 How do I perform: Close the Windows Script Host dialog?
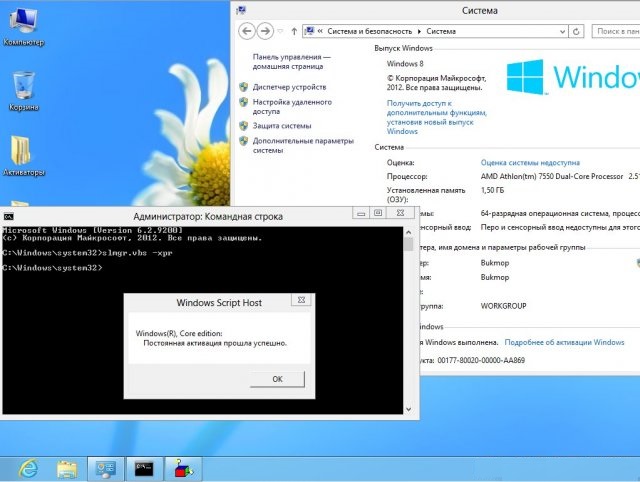click(301, 300)
